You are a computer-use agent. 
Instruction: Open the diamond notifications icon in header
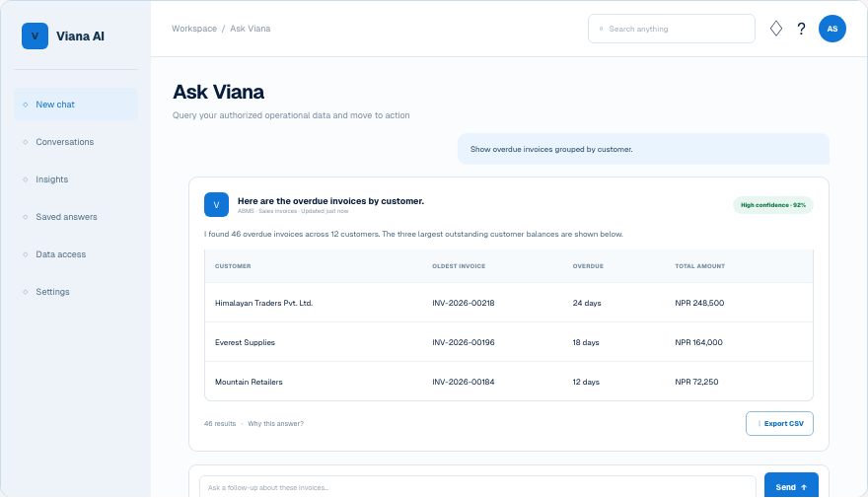tap(776, 29)
